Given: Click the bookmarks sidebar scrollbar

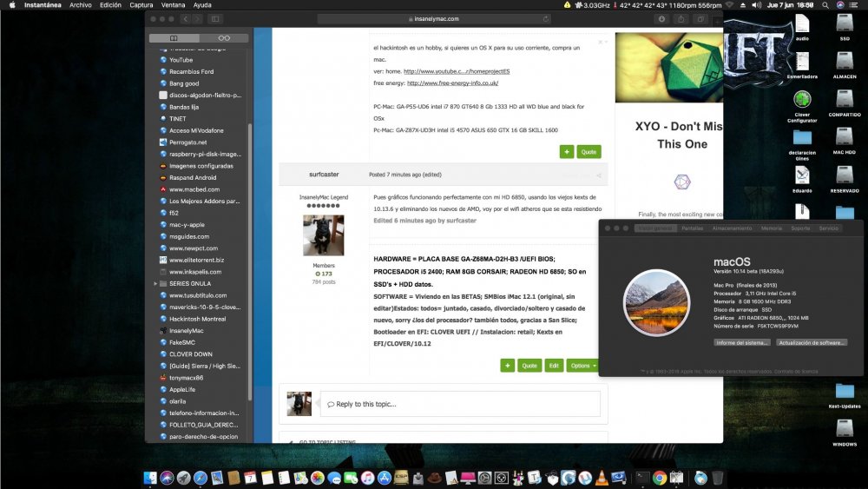Looking at the screenshot, I should pyautogui.click(x=250, y=262).
